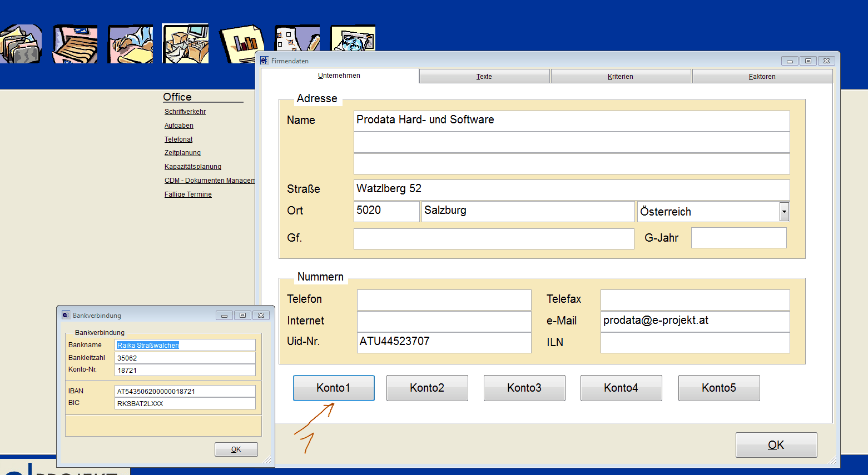Open the Österreich country dropdown
868x475 pixels.
tap(784, 212)
